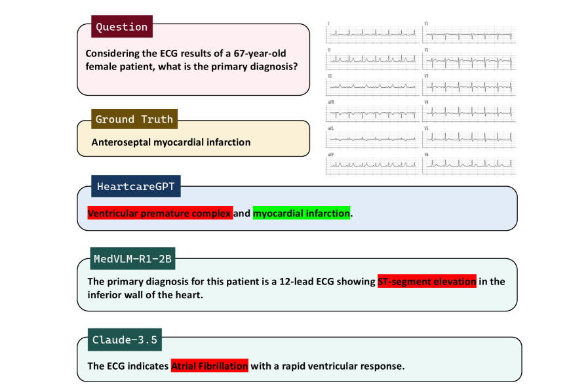Click the 'Anteroseptal myocardial infarction' answer text
The width and height of the screenshot is (588, 392).
pos(171,142)
